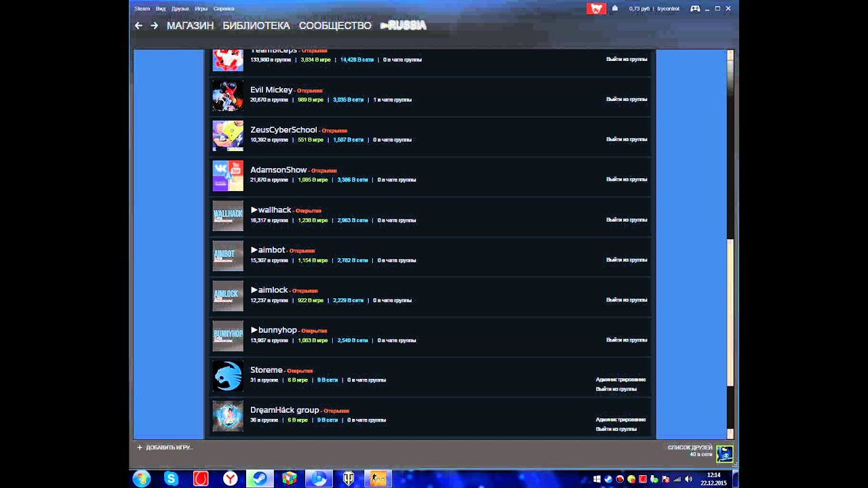This screenshot has width=868, height=488.
Task: Open Администрирование for Storeme group
Action: 620,380
